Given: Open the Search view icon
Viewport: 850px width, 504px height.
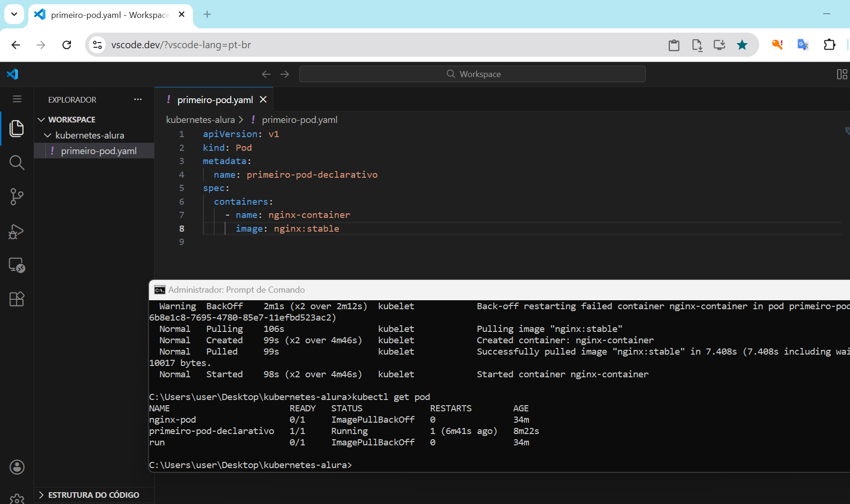Looking at the screenshot, I should click(17, 163).
